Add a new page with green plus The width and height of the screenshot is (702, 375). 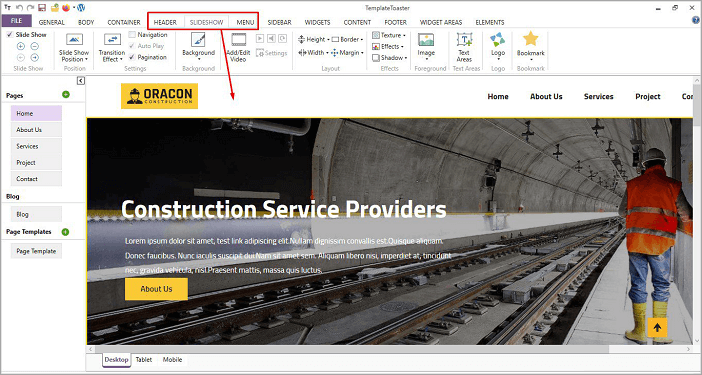pyautogui.click(x=66, y=94)
